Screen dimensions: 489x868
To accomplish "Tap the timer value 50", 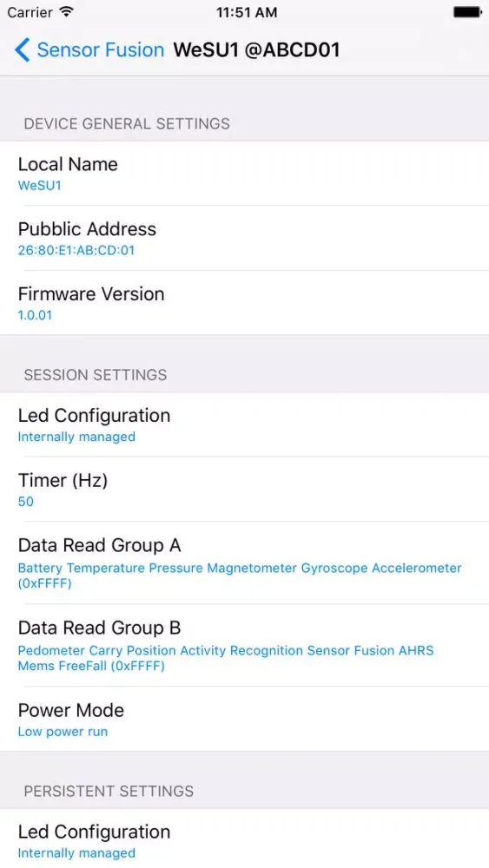I will pos(25,502).
